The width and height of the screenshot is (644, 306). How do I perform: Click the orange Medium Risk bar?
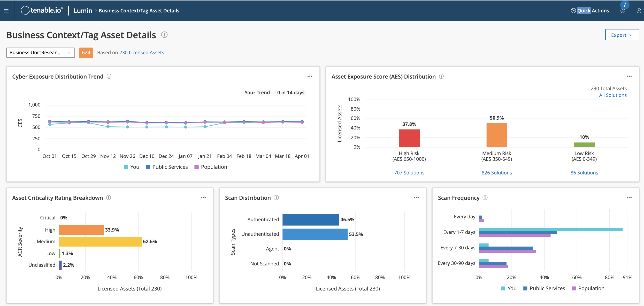click(497, 135)
